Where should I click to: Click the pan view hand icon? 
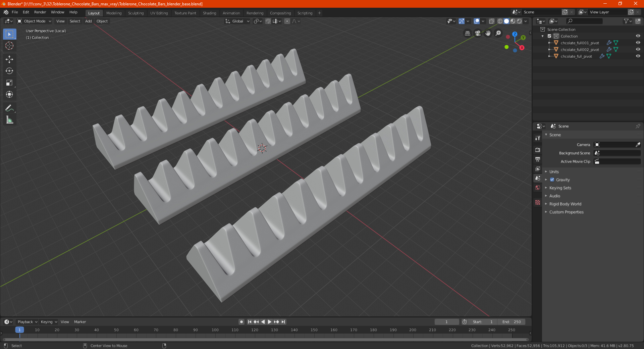point(488,33)
